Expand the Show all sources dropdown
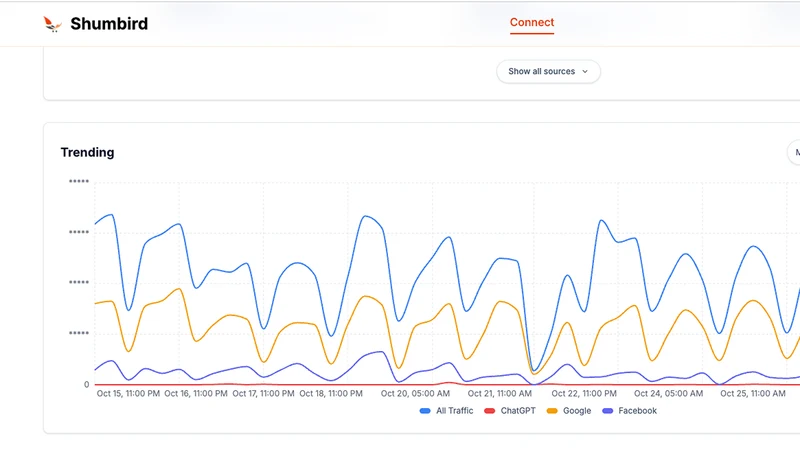Image resolution: width=800 pixels, height=450 pixels. (x=548, y=71)
